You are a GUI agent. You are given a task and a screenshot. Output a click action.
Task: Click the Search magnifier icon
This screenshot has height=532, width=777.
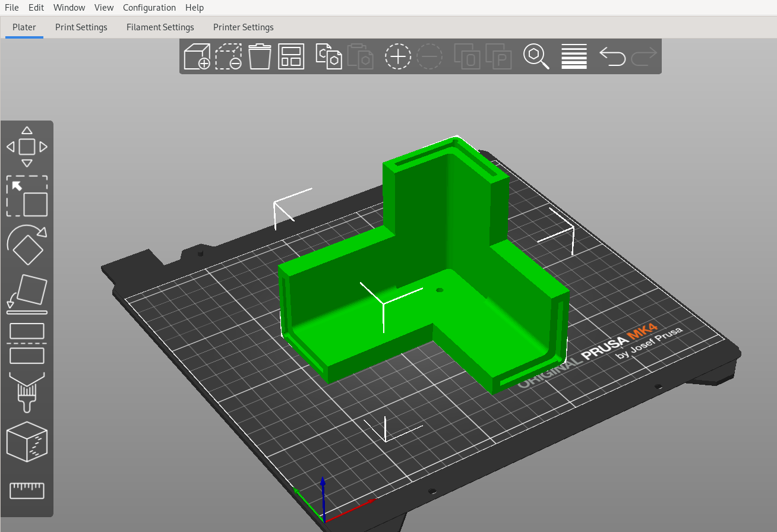(536, 56)
